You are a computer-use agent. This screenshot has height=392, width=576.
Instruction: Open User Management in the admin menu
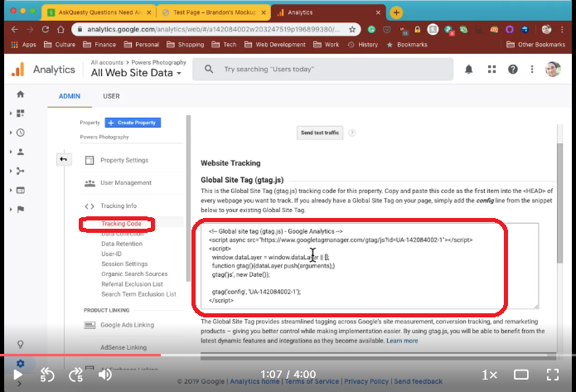point(126,183)
